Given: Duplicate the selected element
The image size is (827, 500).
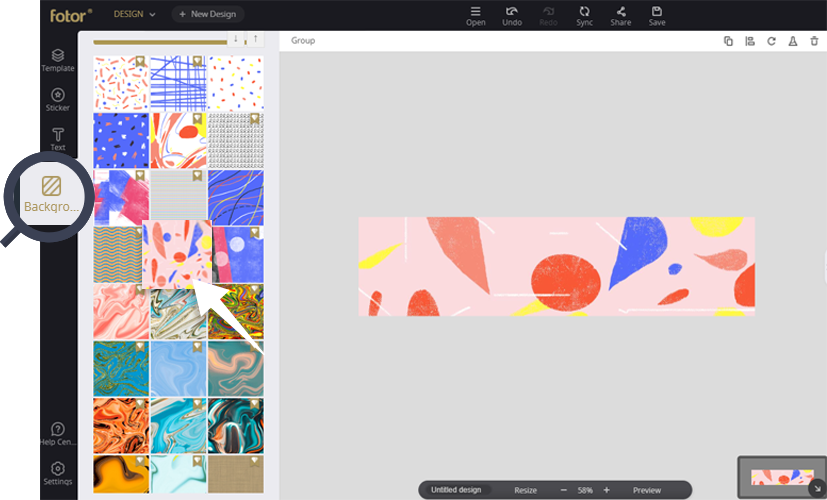Looking at the screenshot, I should point(728,41).
